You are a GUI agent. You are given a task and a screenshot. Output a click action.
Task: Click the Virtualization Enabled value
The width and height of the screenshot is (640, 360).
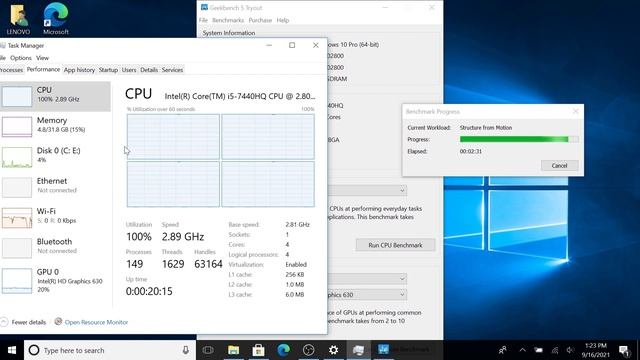[296, 264]
